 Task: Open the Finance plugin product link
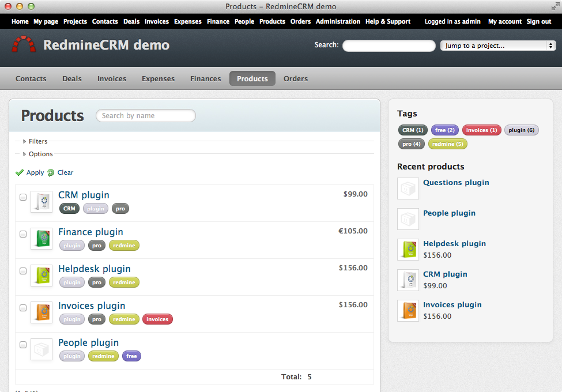click(90, 232)
